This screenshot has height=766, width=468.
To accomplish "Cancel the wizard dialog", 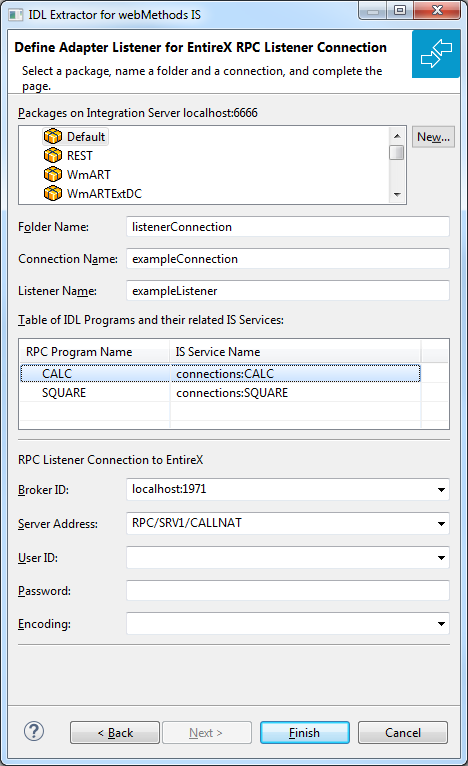I will tap(403, 733).
